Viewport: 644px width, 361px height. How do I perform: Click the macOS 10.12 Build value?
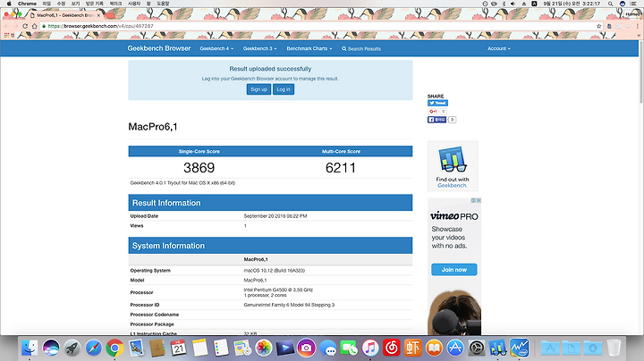(x=275, y=271)
